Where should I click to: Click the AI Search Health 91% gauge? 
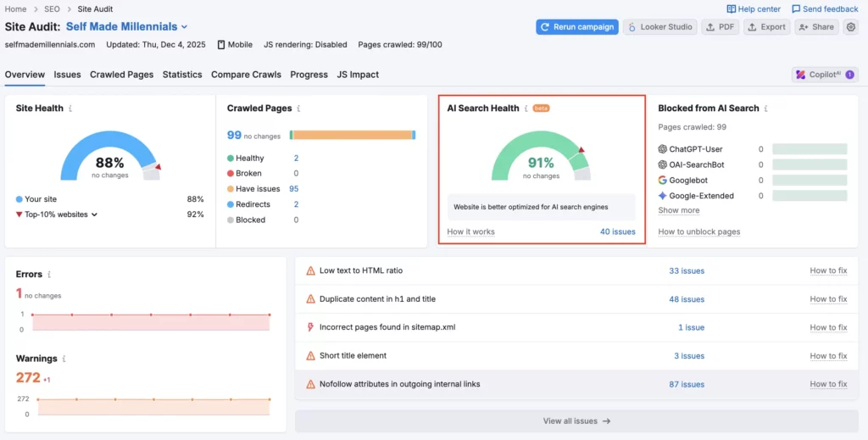click(x=542, y=156)
